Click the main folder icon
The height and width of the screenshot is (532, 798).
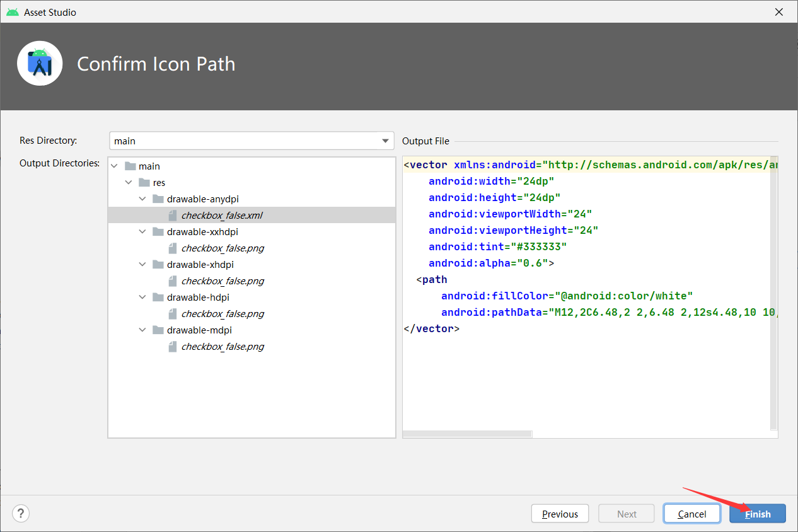pyautogui.click(x=130, y=166)
